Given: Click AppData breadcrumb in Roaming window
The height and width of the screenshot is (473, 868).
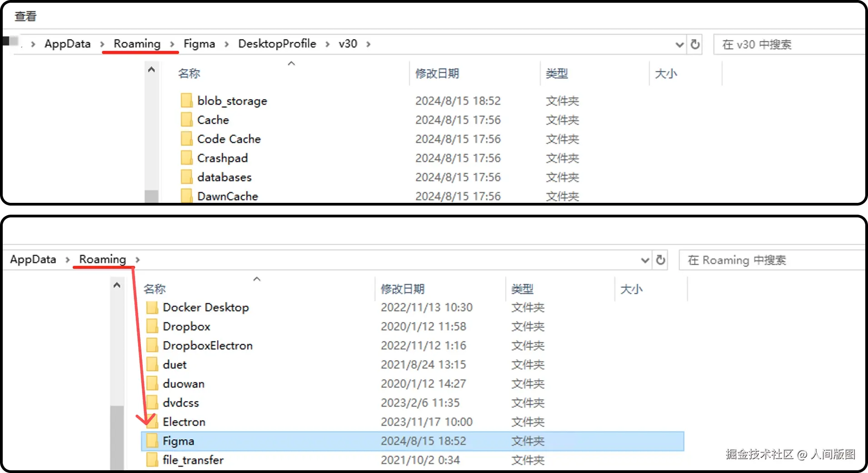Looking at the screenshot, I should click(33, 259).
